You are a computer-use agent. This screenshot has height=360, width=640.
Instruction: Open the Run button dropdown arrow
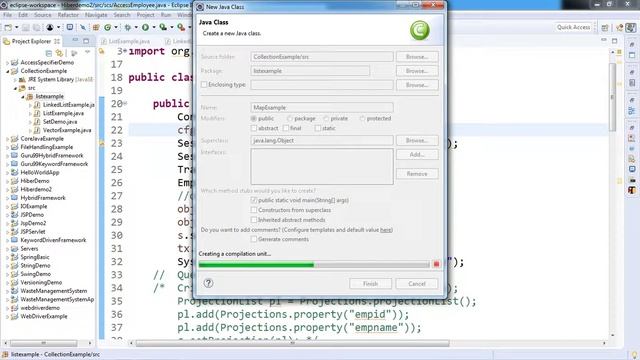(153, 27)
